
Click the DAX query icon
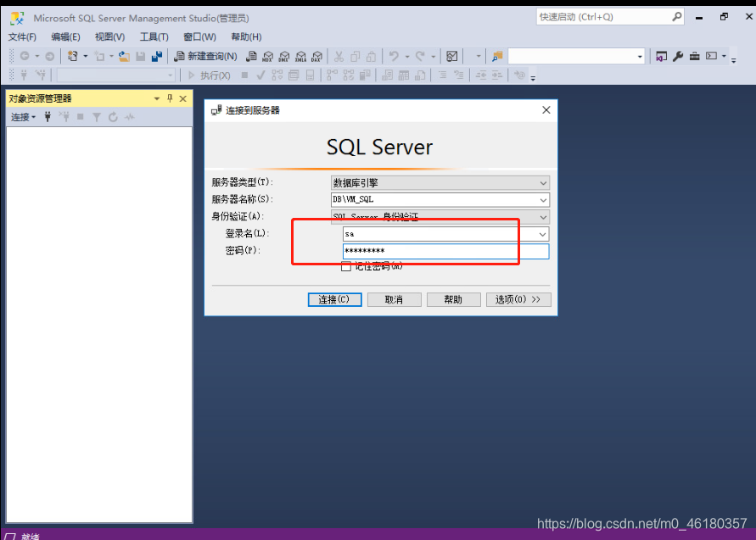[x=316, y=56]
